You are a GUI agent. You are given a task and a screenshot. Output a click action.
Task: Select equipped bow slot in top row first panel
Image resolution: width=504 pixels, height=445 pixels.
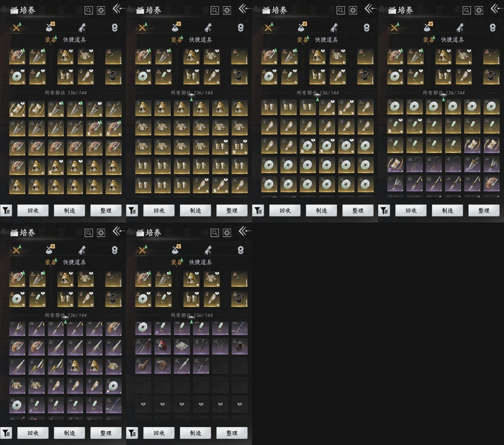click(x=113, y=56)
